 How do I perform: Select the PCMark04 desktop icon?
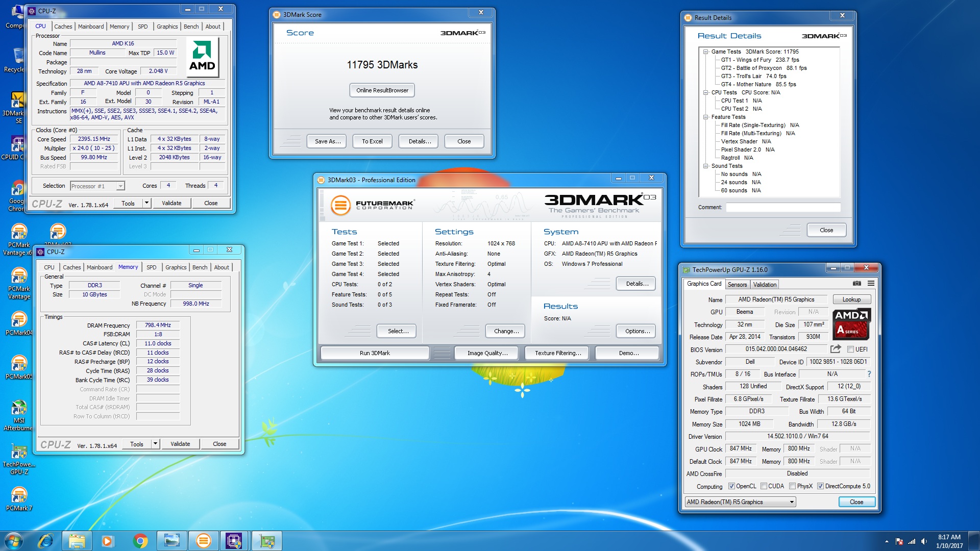(x=18, y=323)
